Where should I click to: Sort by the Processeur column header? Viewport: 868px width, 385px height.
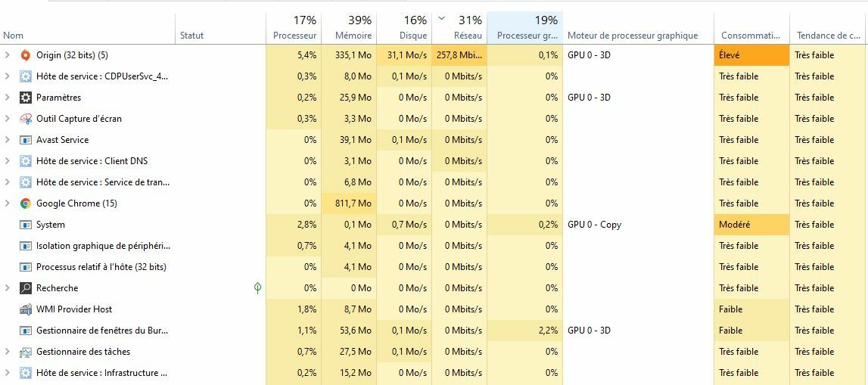294,35
